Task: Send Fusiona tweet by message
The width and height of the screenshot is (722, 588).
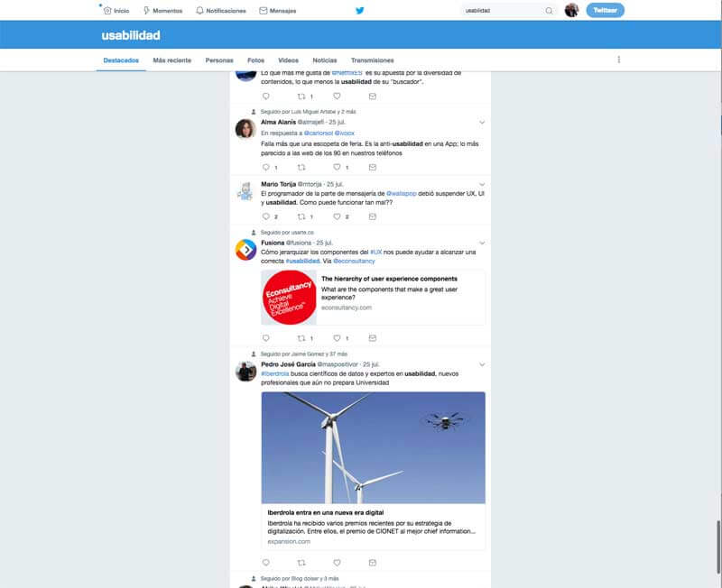Action: pos(373,338)
